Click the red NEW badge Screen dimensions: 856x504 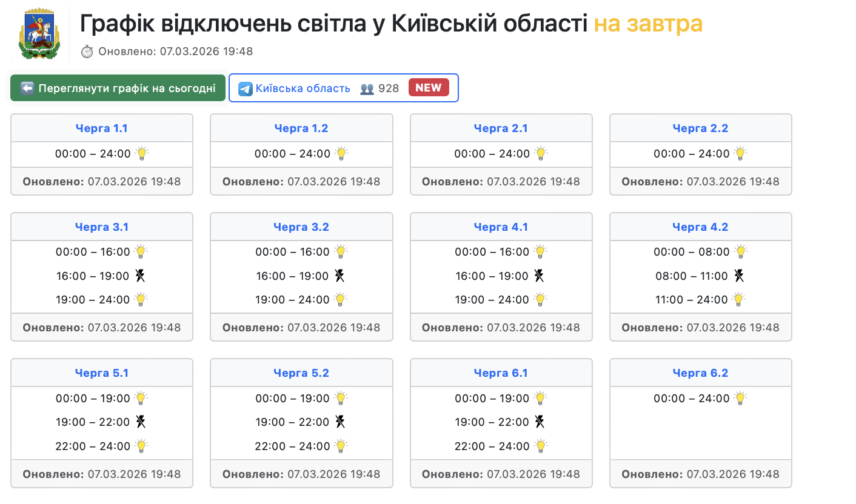coord(429,88)
